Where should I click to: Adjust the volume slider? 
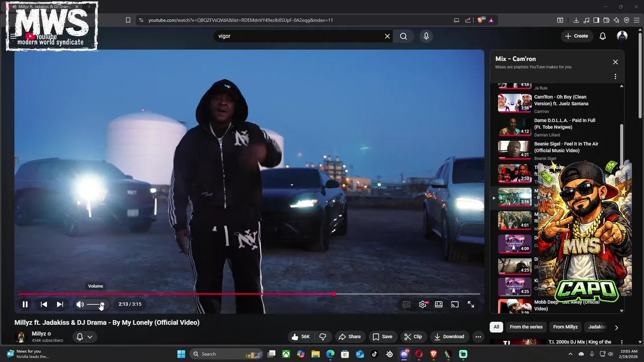click(x=95, y=304)
